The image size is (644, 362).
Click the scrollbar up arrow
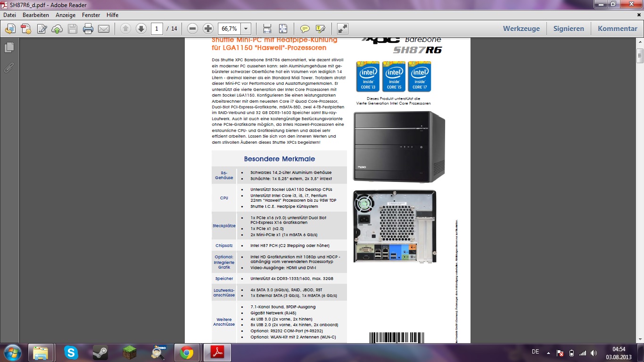click(x=640, y=42)
